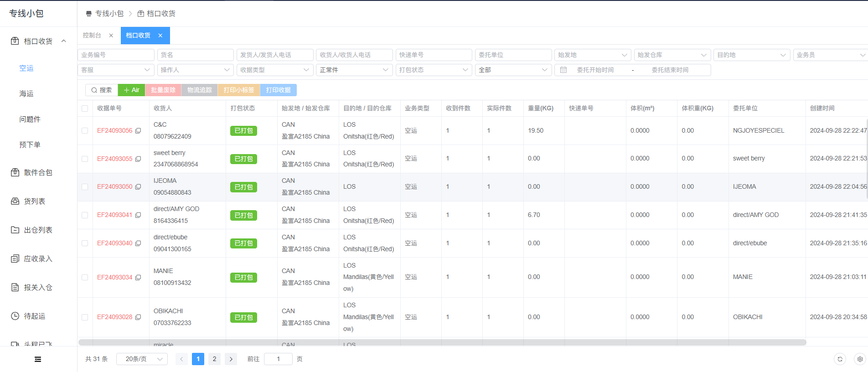Switch to the 控制台 tab

92,36
